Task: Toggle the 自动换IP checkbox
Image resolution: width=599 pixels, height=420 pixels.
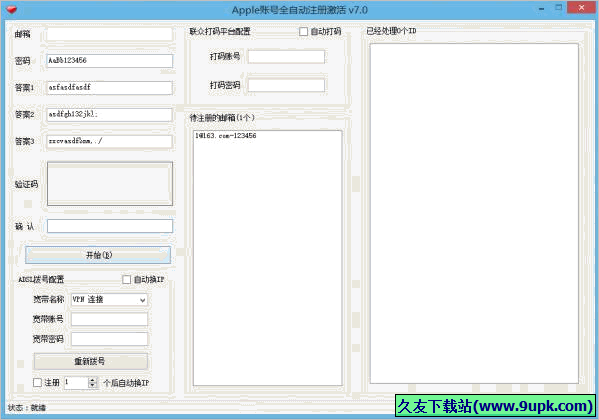Action: click(126, 280)
